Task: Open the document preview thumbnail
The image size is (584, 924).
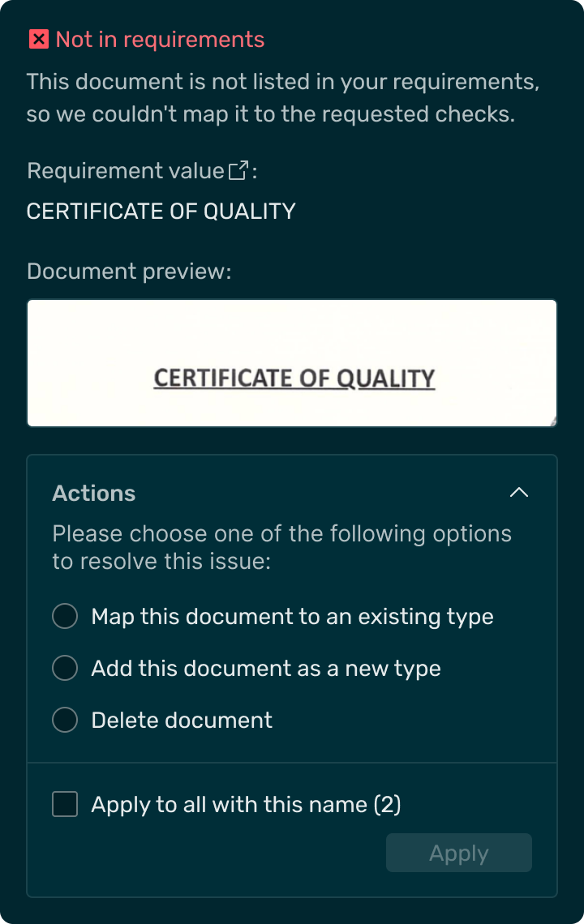Action: 292,363
